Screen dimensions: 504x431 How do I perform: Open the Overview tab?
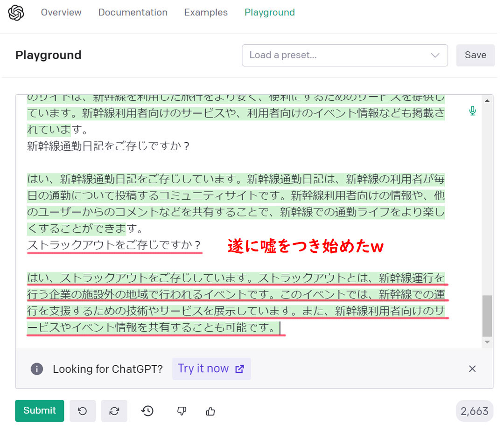(61, 13)
